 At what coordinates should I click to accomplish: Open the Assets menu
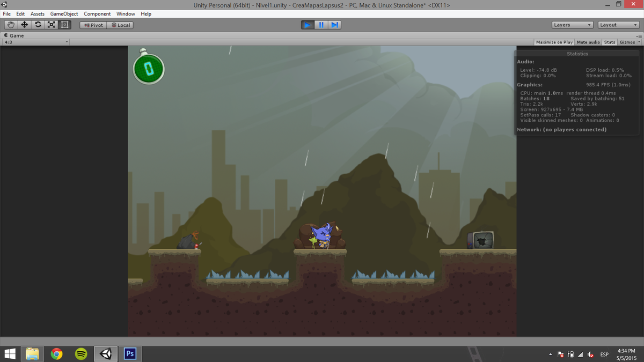[38, 14]
